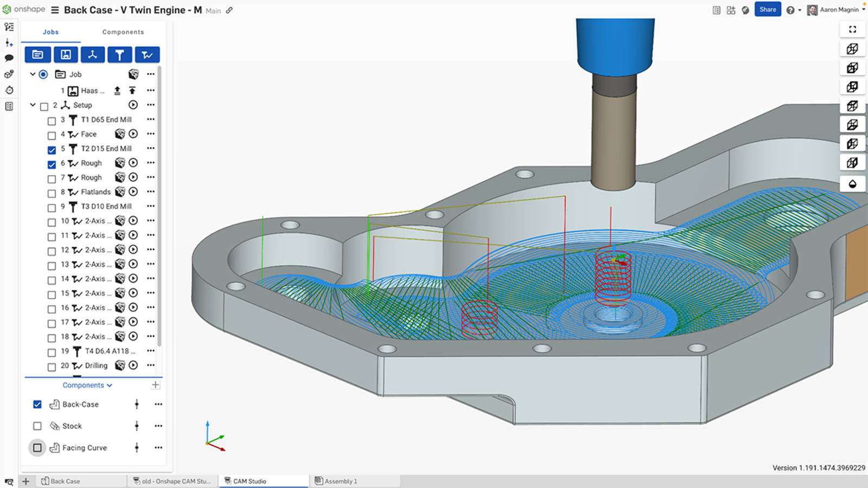Collapse the Job tree node
Viewport: 868px width, 488px height.
33,74
